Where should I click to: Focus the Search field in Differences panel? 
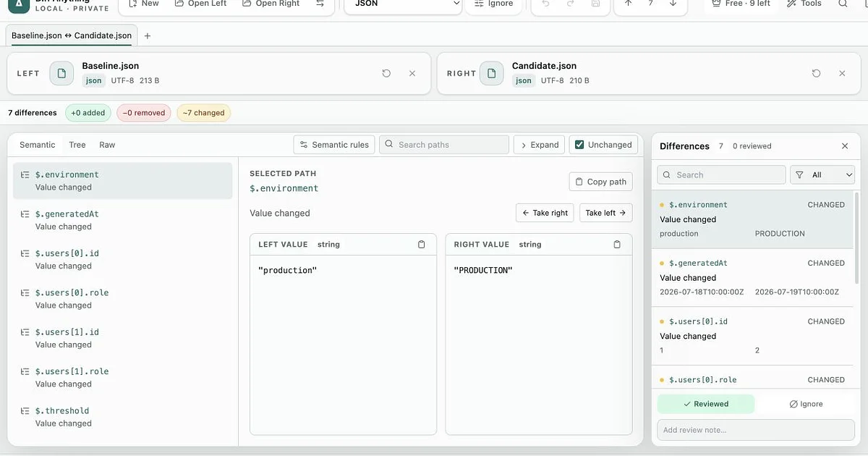[x=721, y=174]
